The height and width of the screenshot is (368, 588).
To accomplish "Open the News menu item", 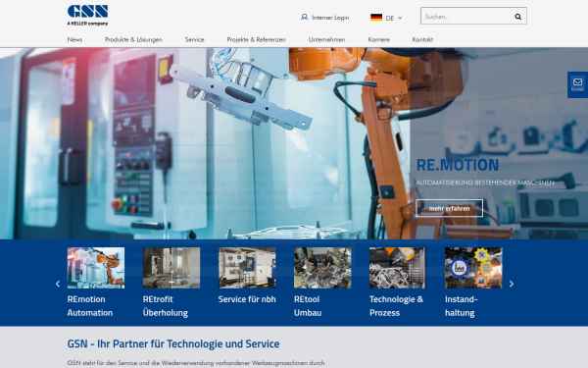I will [x=74, y=39].
